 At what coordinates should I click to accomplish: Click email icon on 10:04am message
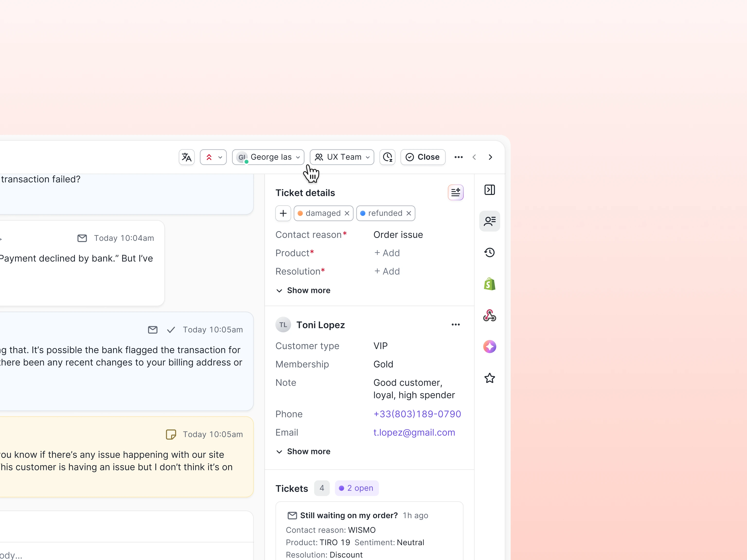coord(82,238)
